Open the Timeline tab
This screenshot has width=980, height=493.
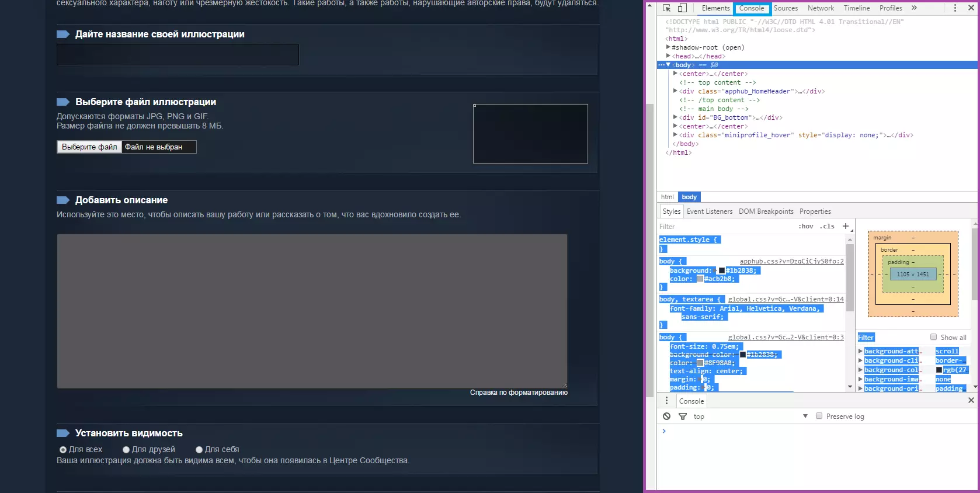[857, 8]
